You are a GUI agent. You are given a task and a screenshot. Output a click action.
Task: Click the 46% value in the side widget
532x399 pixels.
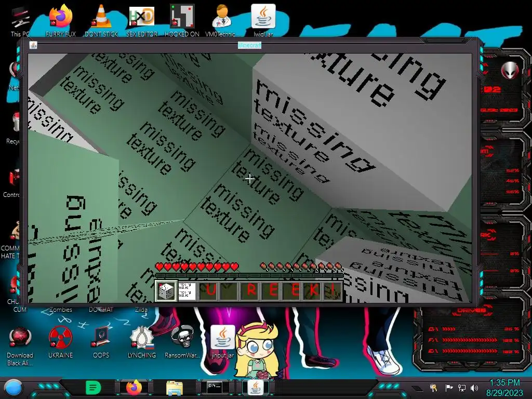click(512, 181)
